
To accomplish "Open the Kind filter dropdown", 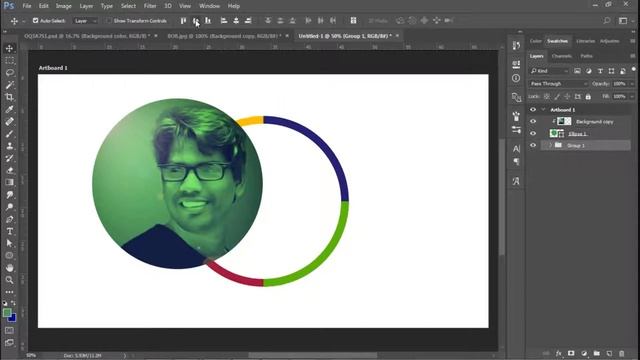I will tap(549, 71).
